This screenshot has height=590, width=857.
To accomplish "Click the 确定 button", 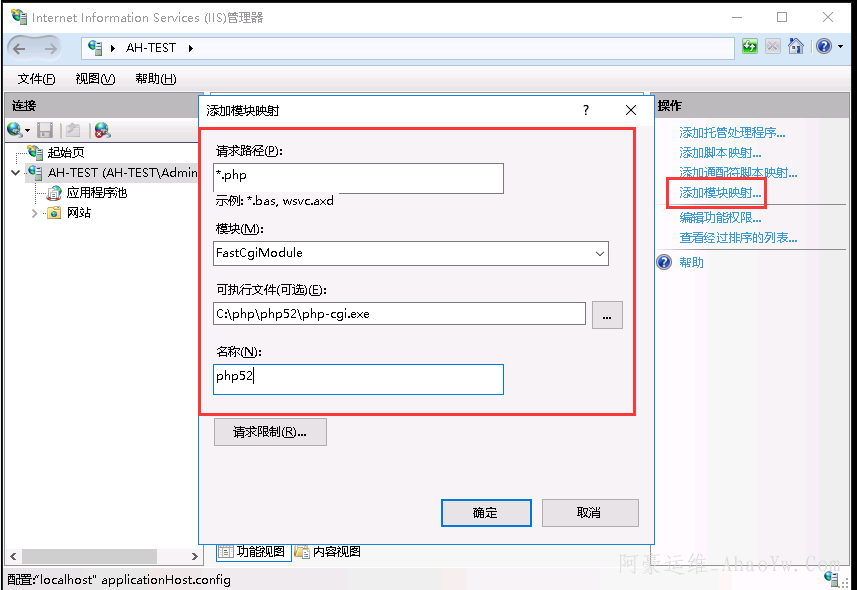I will 485,513.
